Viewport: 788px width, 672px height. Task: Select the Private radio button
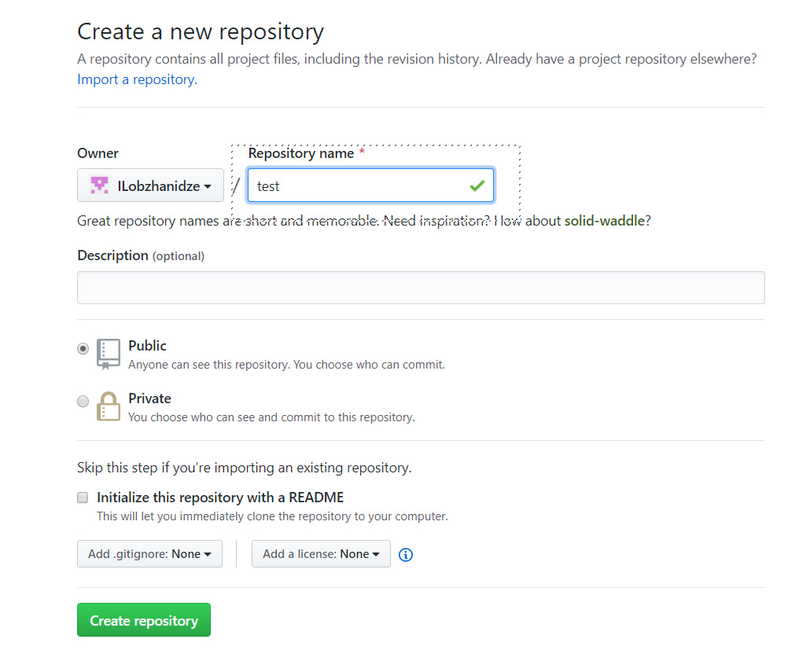[83, 401]
